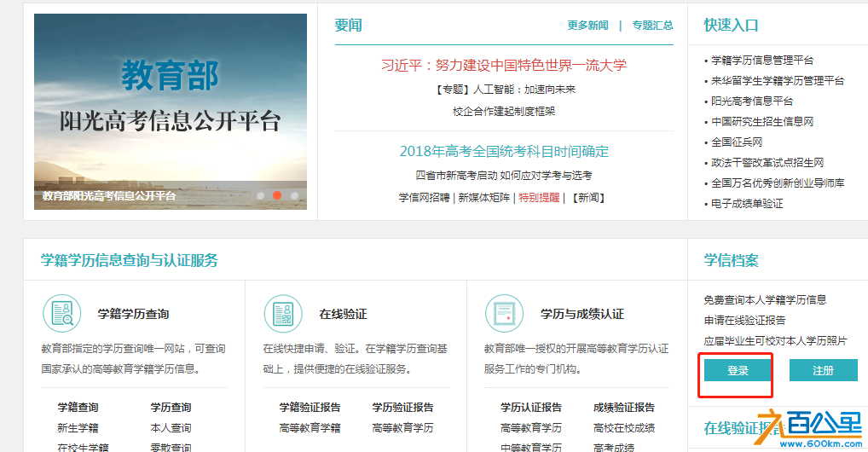Image resolution: width=868 pixels, height=452 pixels.
Task: Open 学历验证报告 link
Action: [403, 408]
